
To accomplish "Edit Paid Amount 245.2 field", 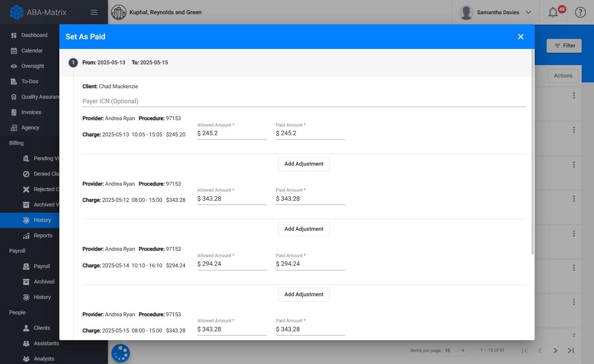I will [x=311, y=133].
